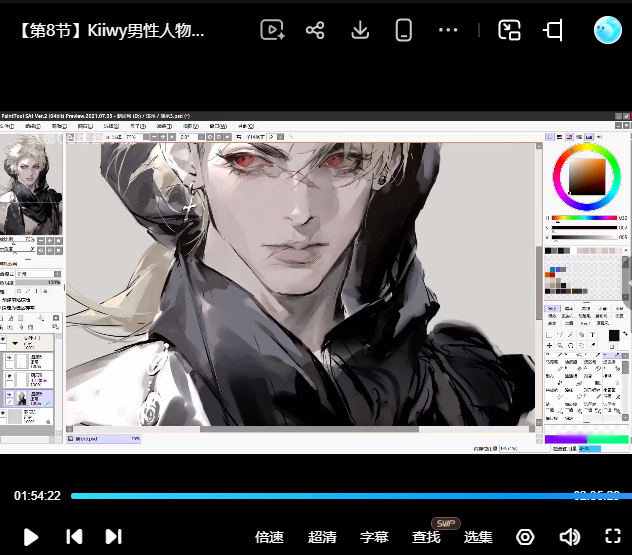Screen dimensions: 632x555
Task: Open the 倍速 playback speed options
Action: pyautogui.click(x=269, y=537)
